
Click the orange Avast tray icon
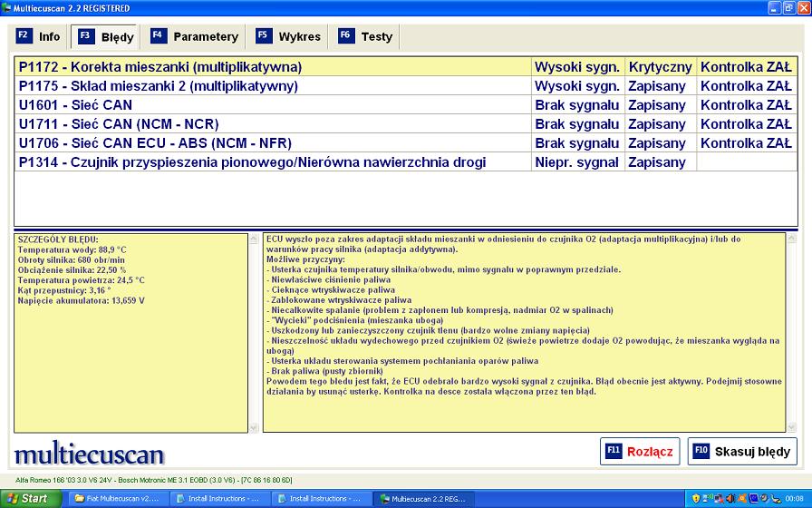tap(742, 498)
